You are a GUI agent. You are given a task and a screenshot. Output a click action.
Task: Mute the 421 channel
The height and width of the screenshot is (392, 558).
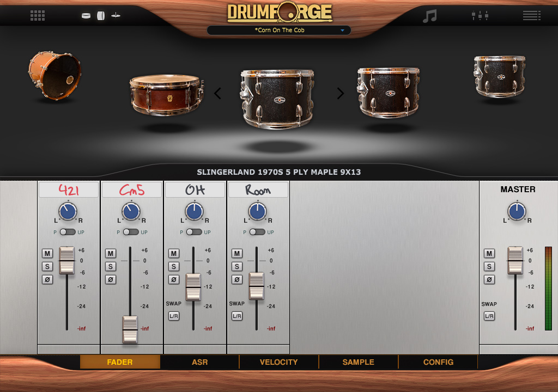47,253
